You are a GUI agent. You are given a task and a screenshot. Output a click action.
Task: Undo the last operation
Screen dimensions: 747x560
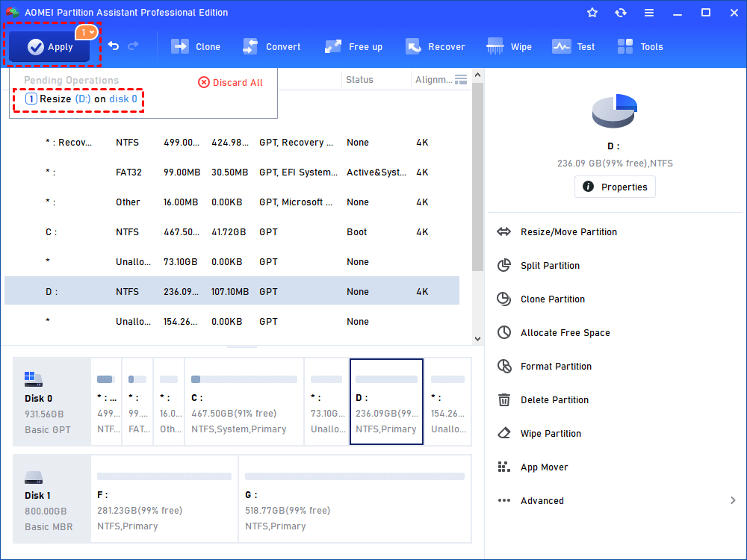114,46
